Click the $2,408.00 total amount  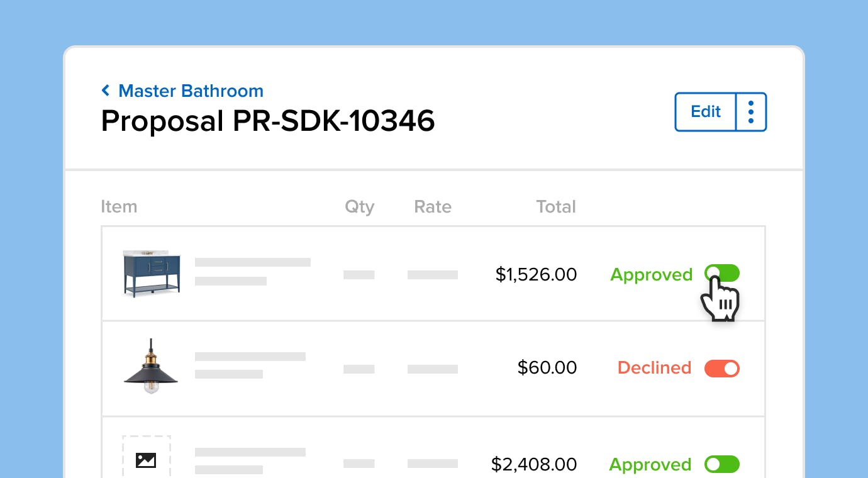click(x=533, y=465)
